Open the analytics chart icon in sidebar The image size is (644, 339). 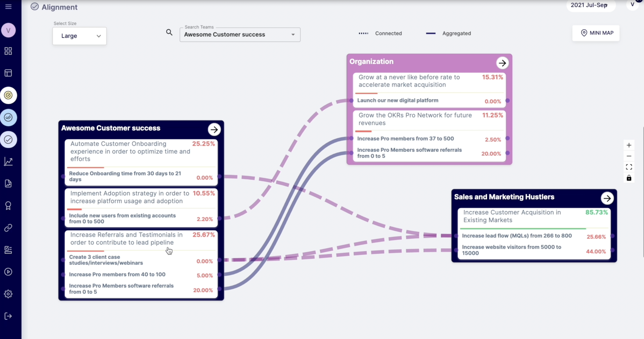pos(8,162)
